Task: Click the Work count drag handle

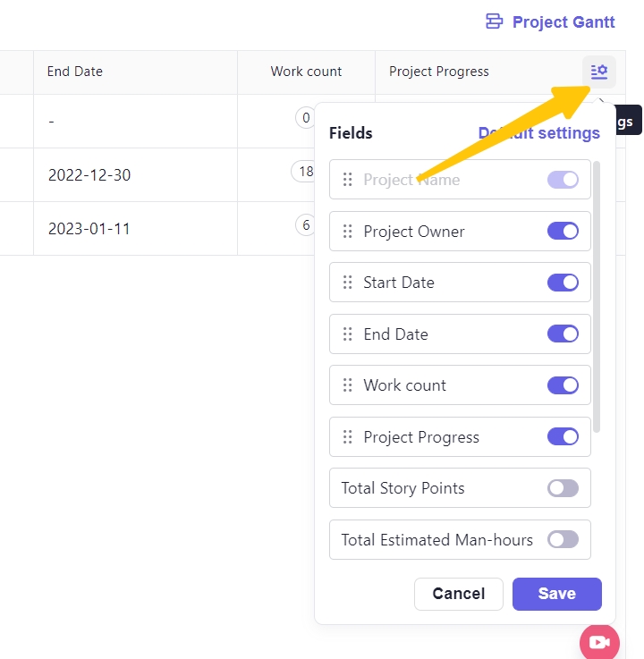Action: [x=348, y=385]
